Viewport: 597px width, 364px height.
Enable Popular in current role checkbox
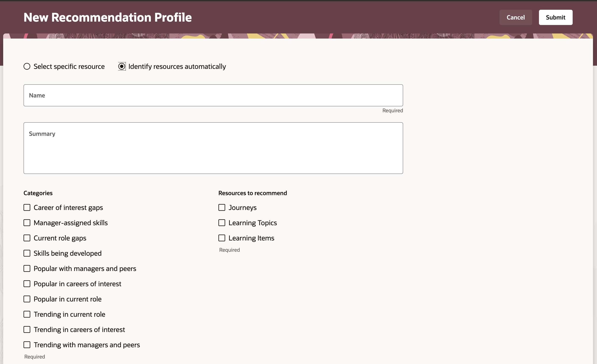click(27, 299)
